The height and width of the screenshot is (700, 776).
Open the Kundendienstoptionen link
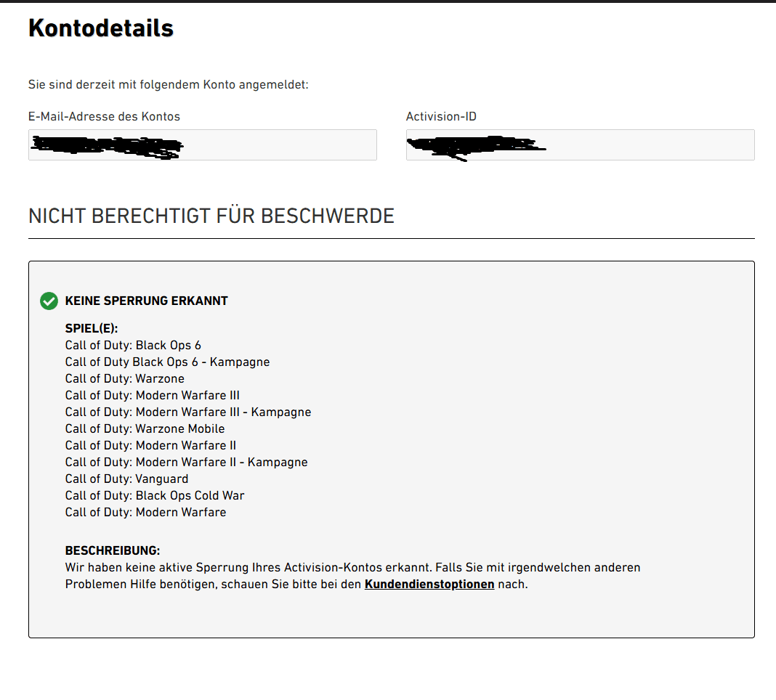(429, 584)
